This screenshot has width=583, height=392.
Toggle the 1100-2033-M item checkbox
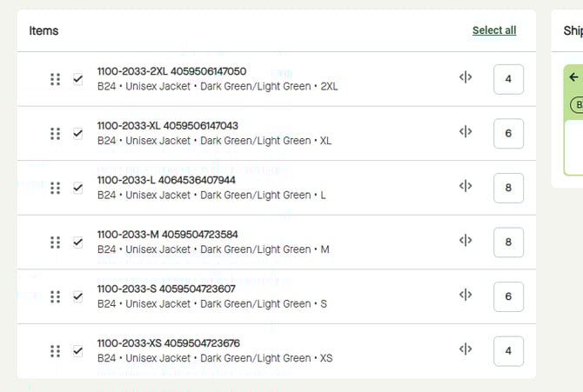[x=78, y=243]
